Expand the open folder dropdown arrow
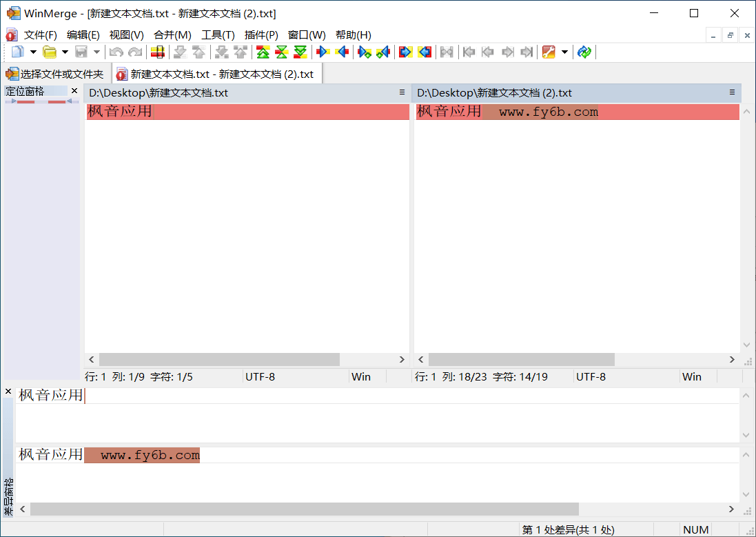 coord(65,52)
